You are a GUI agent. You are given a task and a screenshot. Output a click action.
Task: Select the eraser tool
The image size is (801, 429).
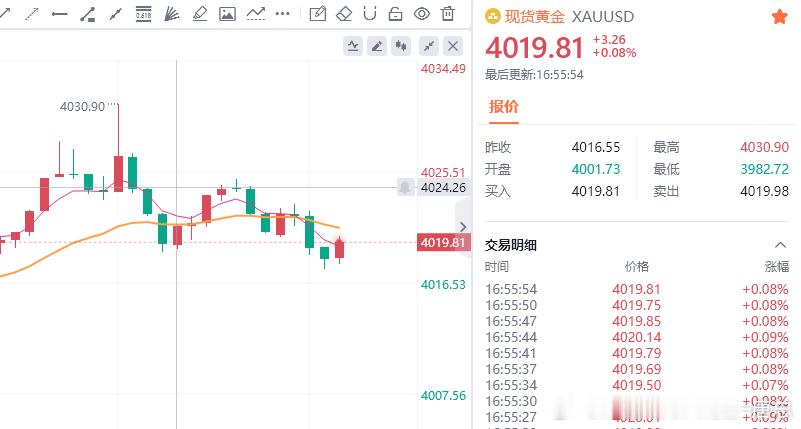pos(344,14)
